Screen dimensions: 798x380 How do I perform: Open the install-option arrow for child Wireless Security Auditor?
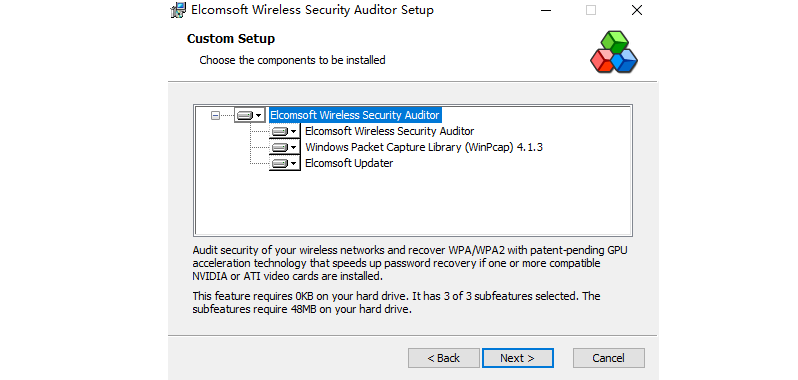293,132
